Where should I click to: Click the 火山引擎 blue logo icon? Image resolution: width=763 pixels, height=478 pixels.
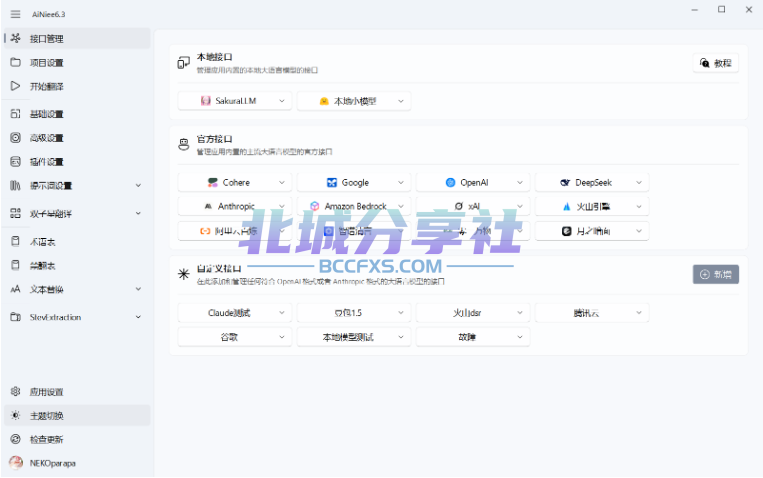click(566, 206)
